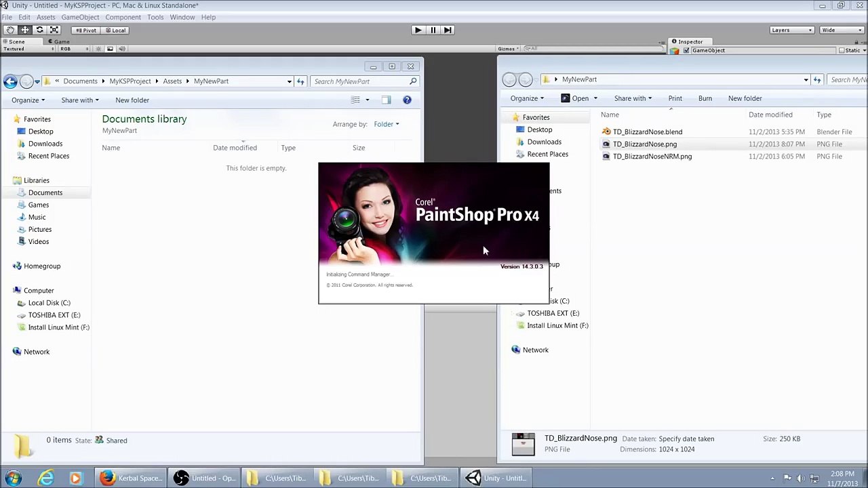Click the Assets breadcrumb in address bar
Viewport: 868px width, 488px height.
172,81
